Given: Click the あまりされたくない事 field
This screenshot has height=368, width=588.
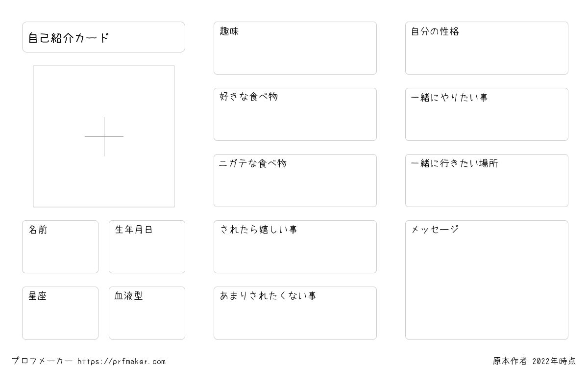Looking at the screenshot, I should click(x=295, y=313).
